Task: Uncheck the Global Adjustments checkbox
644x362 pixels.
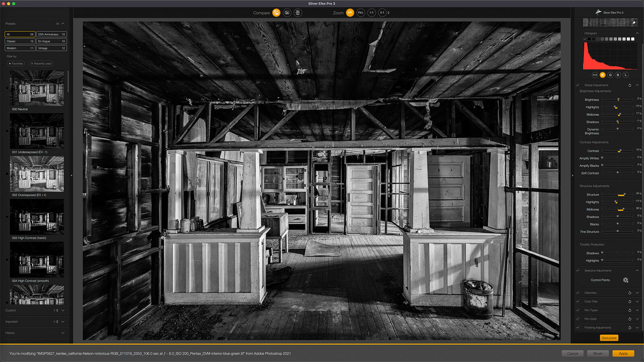Action: (x=578, y=85)
